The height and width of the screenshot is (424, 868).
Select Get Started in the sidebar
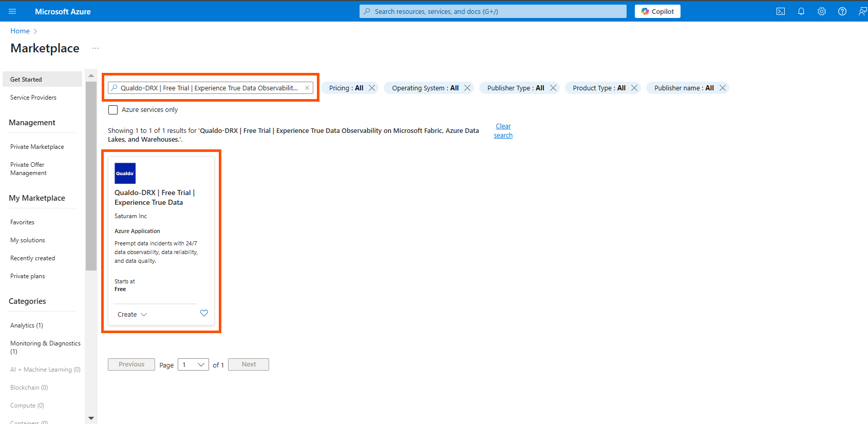[42, 79]
